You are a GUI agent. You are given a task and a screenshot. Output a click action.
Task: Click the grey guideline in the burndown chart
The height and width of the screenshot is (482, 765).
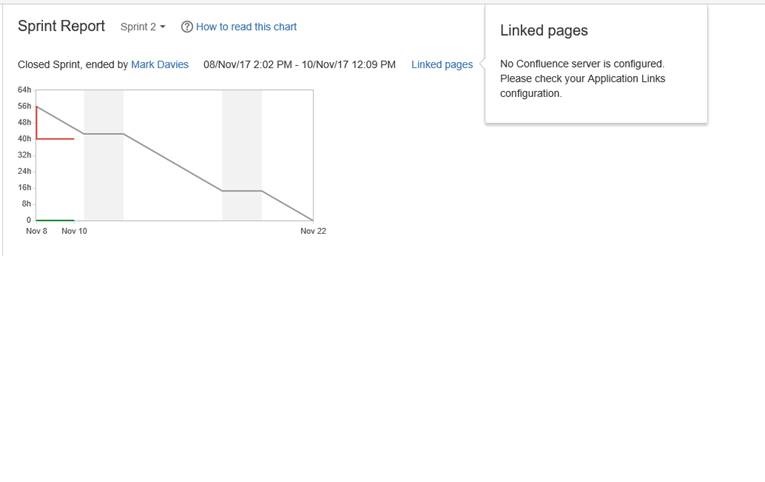point(171,162)
